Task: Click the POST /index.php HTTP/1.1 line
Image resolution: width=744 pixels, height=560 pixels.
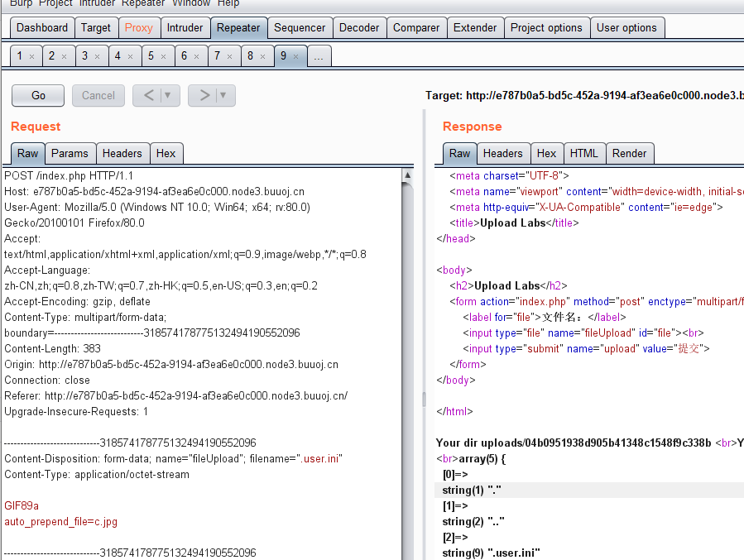Action: [69, 176]
